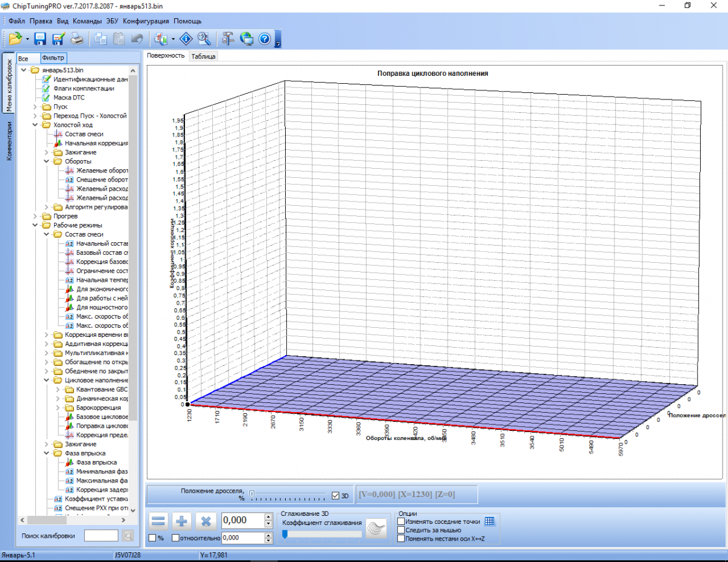Click the grid icon beside Изменять соседние точки
Image resolution: width=728 pixels, height=562 pixels.
tap(490, 521)
